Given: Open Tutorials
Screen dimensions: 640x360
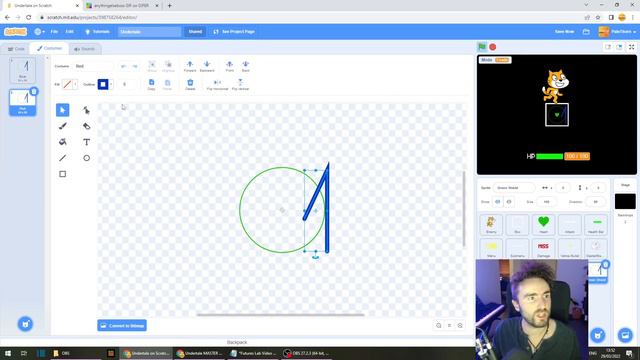Looking at the screenshot, I should [x=97, y=31].
